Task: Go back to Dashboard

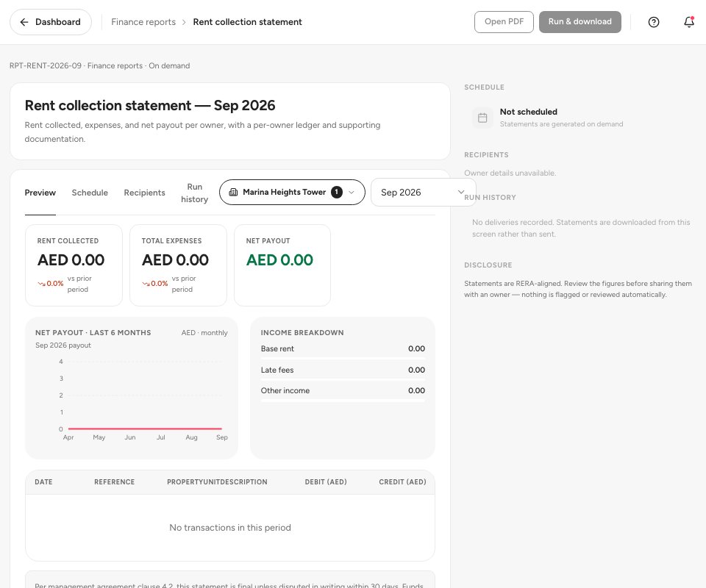Action: 51,22
